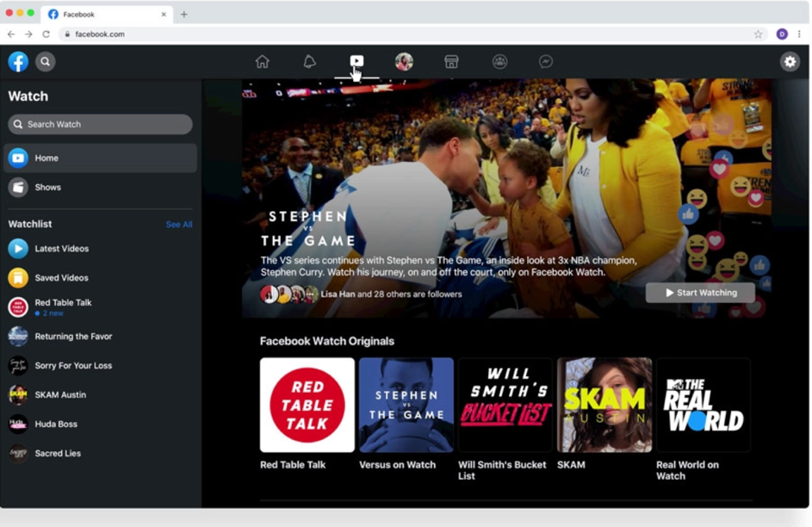Click the Sacred Lies watchlist avatar
This screenshot has width=812, height=527.
tap(18, 453)
